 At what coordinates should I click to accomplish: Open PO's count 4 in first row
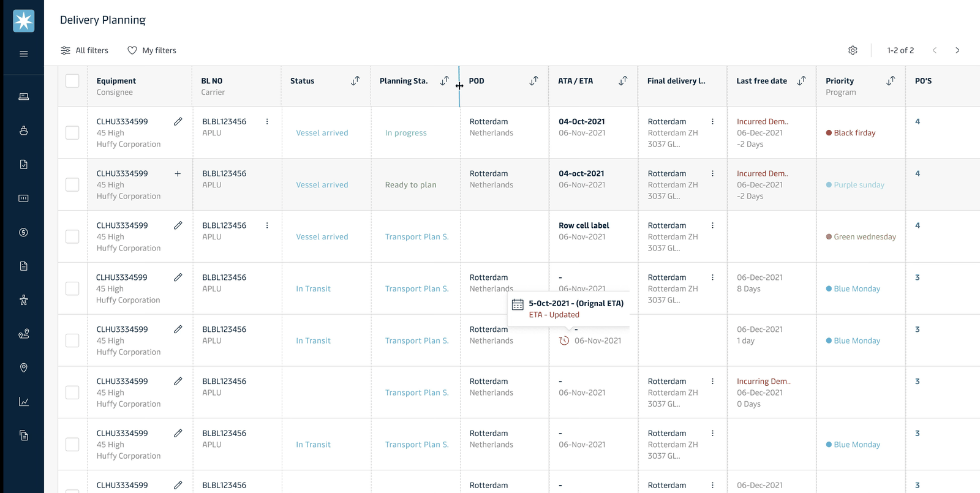pos(918,121)
